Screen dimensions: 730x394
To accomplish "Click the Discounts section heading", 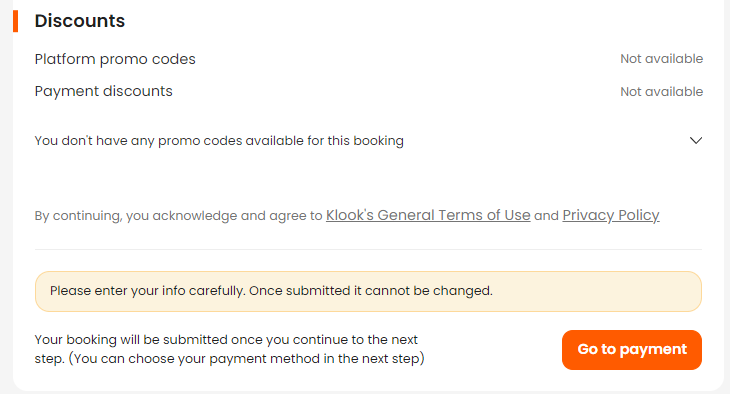I will pos(80,21).
